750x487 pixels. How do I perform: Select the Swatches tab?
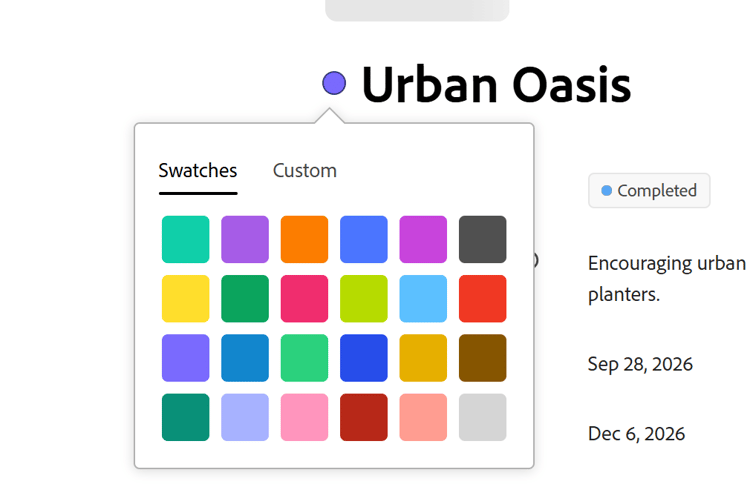click(198, 171)
